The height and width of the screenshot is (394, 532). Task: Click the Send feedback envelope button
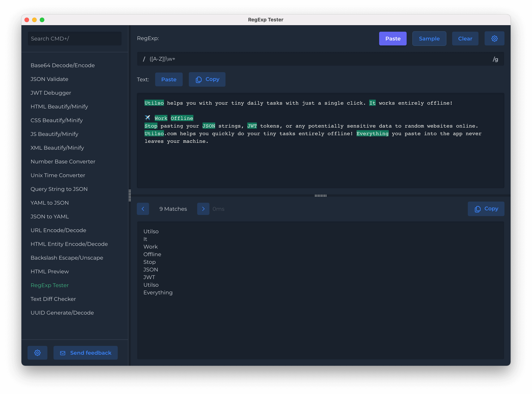[85, 353]
